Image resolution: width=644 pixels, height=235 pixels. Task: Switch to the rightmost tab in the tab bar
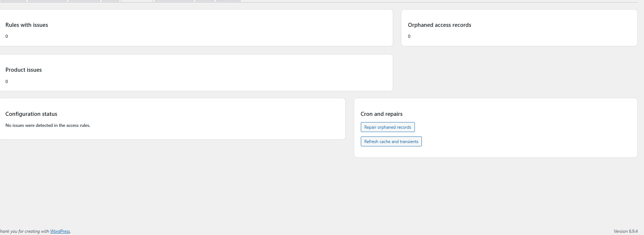[x=228, y=1]
